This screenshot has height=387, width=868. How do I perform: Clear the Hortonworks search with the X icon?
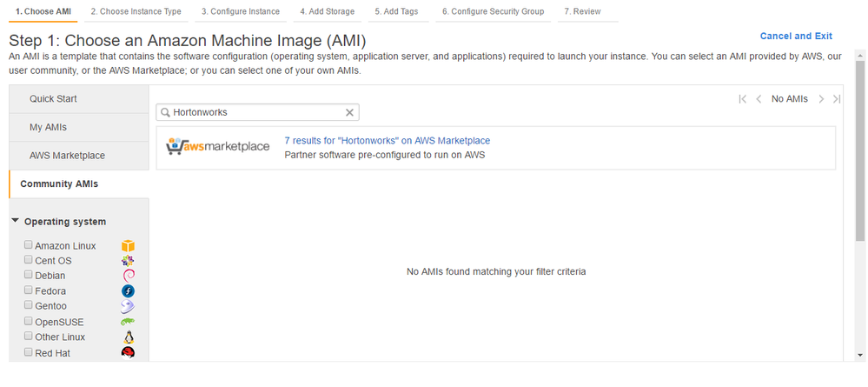(x=349, y=112)
